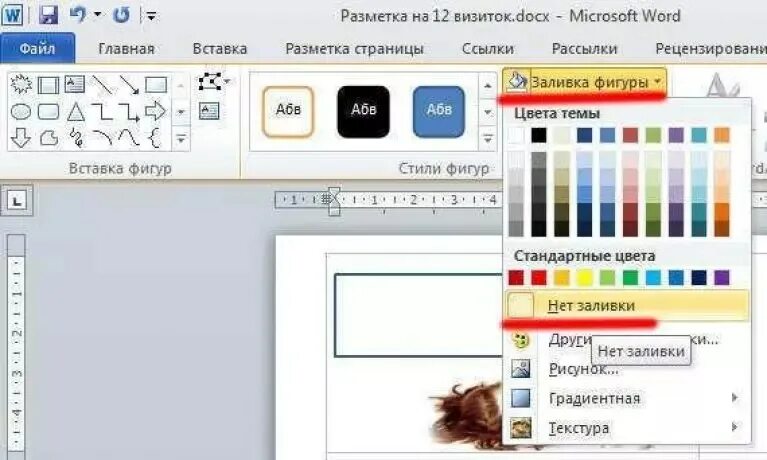The height and width of the screenshot is (460, 767).
Task: Select the scribble shape
Action: pos(76,138)
